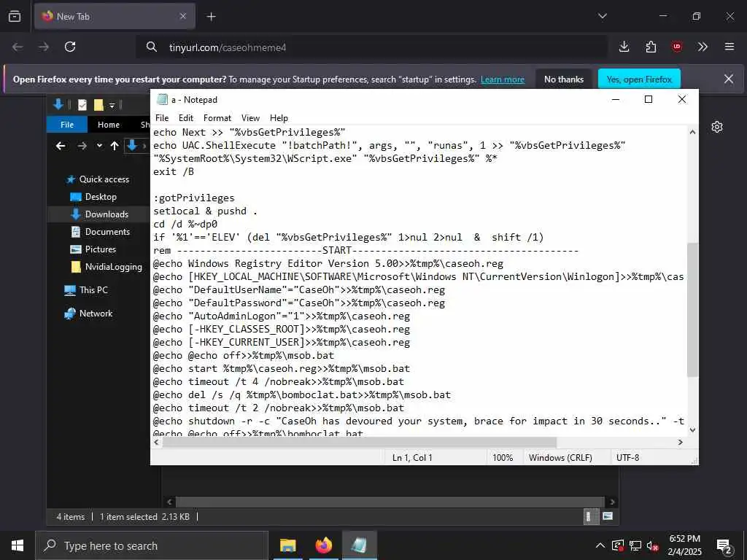Image resolution: width=747 pixels, height=560 pixels.
Task: Open the Notepad Edit menu
Action: [x=186, y=118]
